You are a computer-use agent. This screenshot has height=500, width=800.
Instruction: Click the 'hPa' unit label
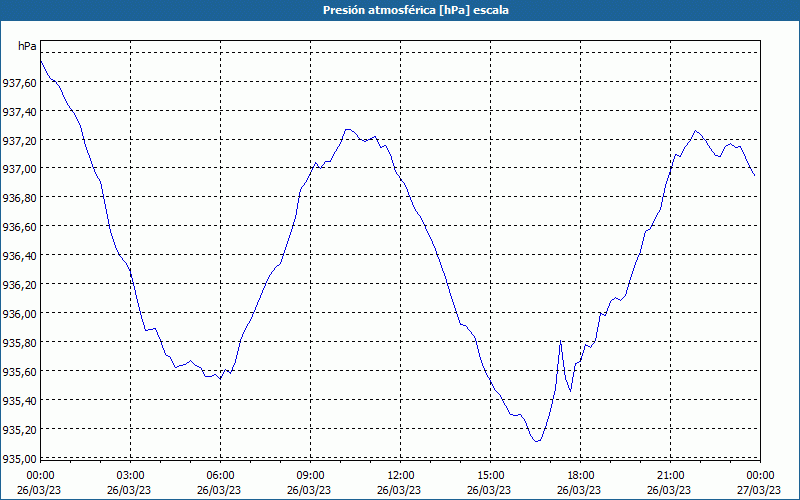coord(27,46)
